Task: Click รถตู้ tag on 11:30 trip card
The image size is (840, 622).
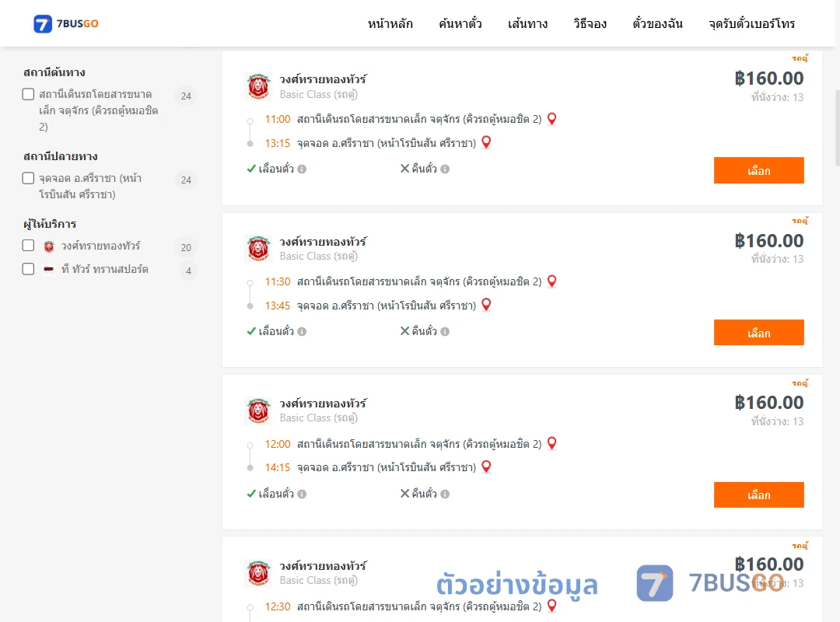Action: tap(800, 220)
